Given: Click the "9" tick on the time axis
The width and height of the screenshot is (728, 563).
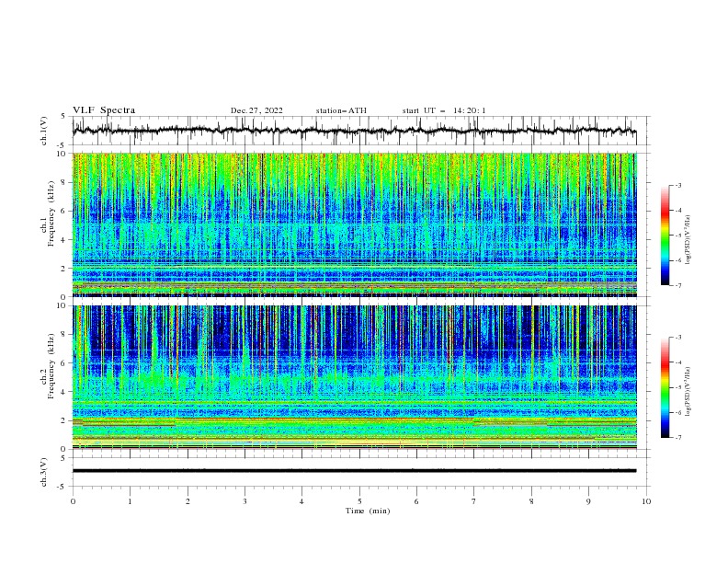Looking at the screenshot, I should coord(588,501).
